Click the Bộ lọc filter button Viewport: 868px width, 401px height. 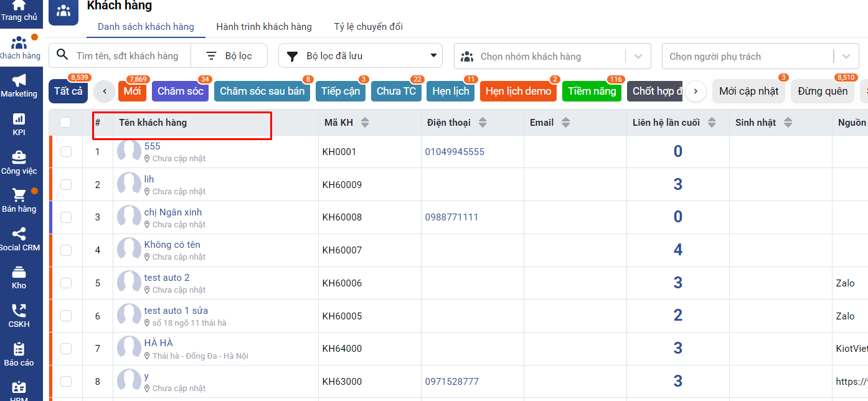click(229, 56)
